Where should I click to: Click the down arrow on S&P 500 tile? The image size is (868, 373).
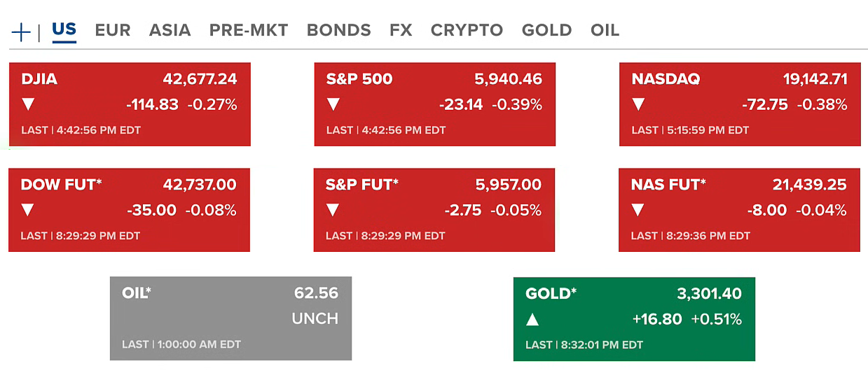click(333, 105)
